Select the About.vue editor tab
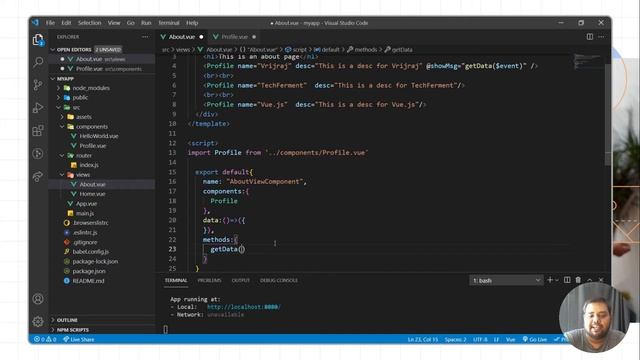The width and height of the screenshot is (640, 360). click(182, 37)
